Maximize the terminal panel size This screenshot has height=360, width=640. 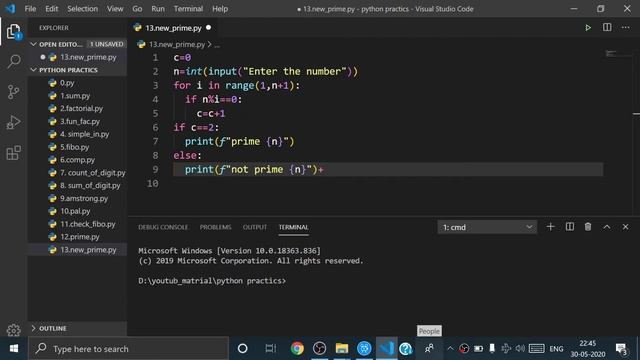[x=607, y=227]
